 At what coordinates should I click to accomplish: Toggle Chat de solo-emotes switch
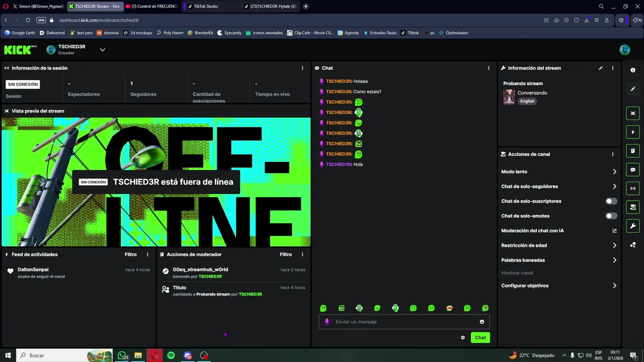(611, 216)
